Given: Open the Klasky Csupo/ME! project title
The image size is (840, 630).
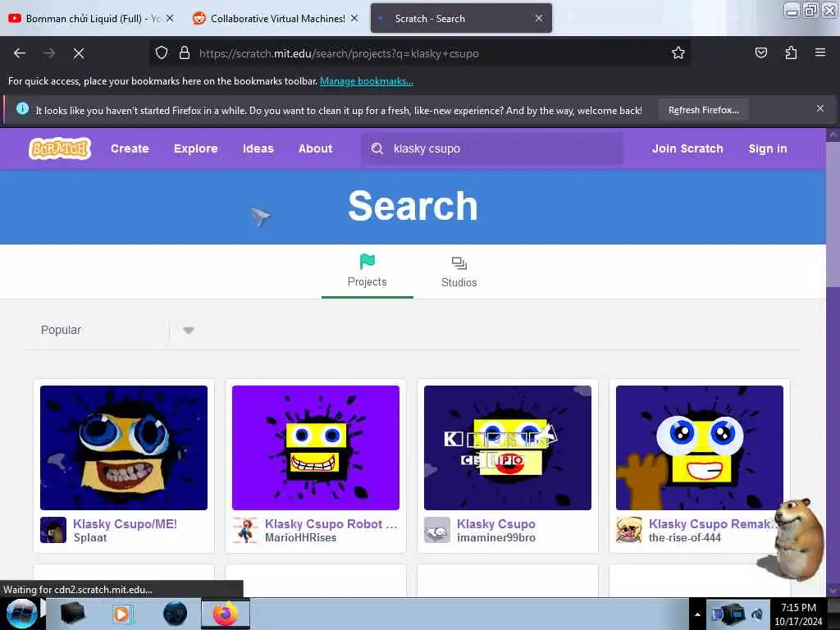Looking at the screenshot, I should pos(125,524).
